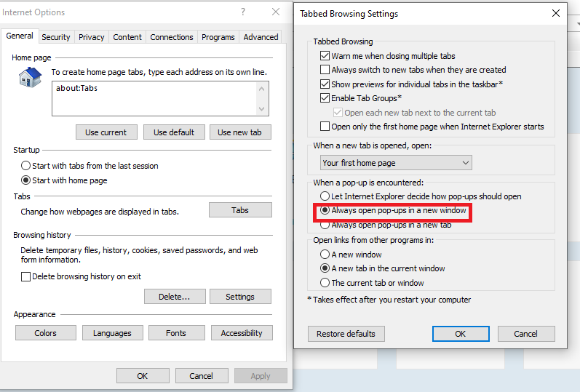Click the Internet Options help question mark

242,12
